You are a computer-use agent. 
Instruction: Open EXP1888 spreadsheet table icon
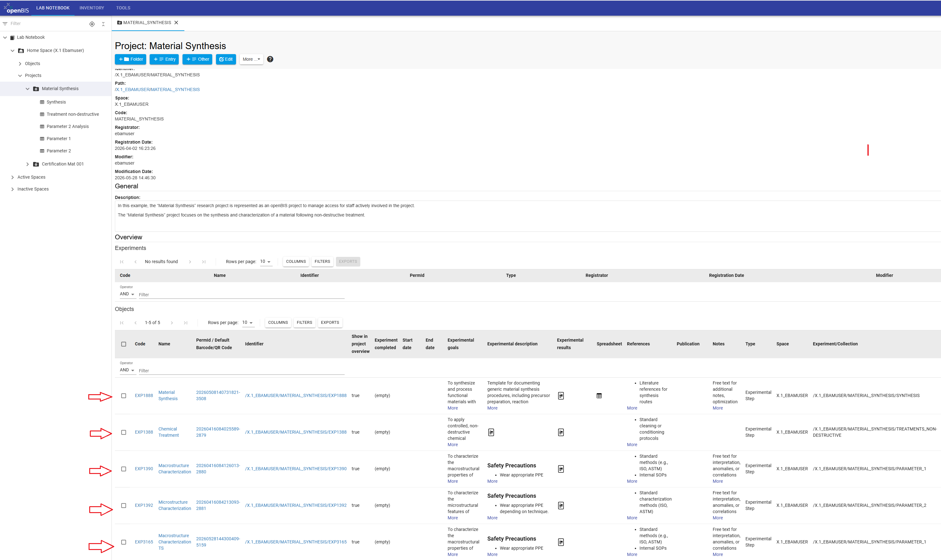(599, 396)
